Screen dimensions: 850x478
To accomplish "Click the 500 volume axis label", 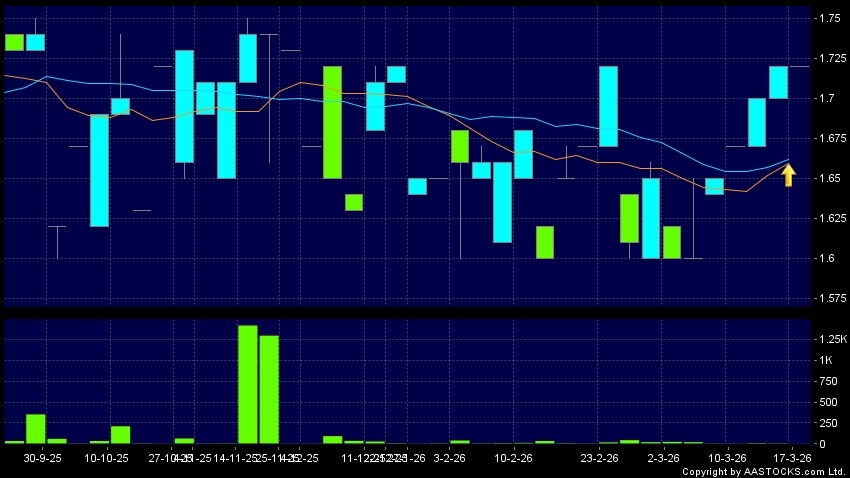I will tap(829, 402).
